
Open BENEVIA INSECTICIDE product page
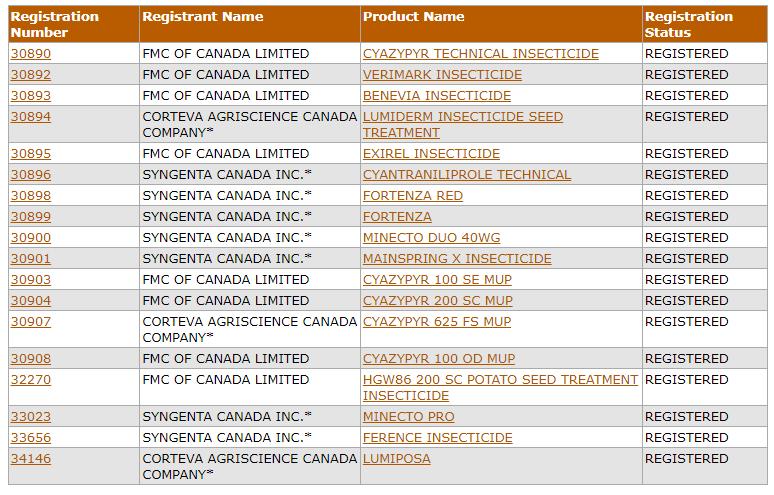(x=436, y=95)
